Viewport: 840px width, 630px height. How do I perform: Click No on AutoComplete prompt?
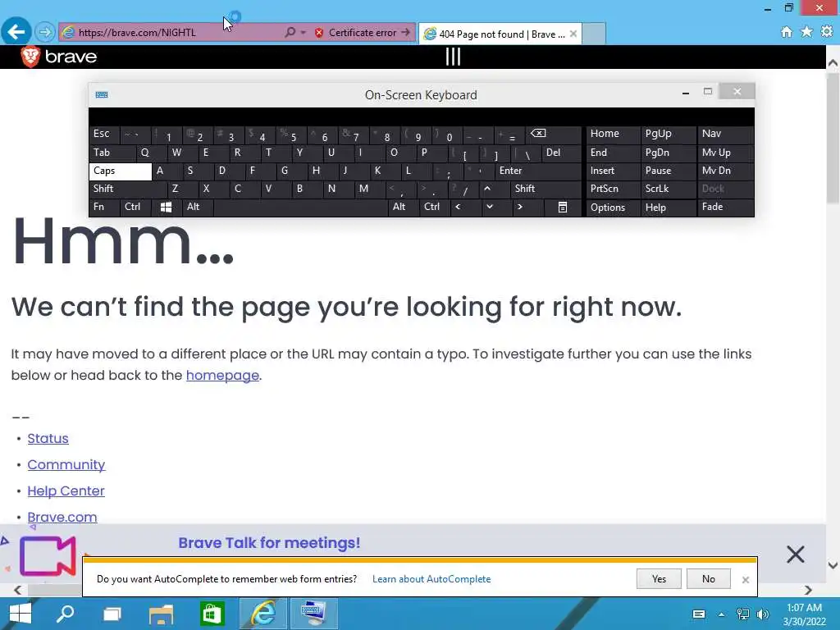(708, 579)
